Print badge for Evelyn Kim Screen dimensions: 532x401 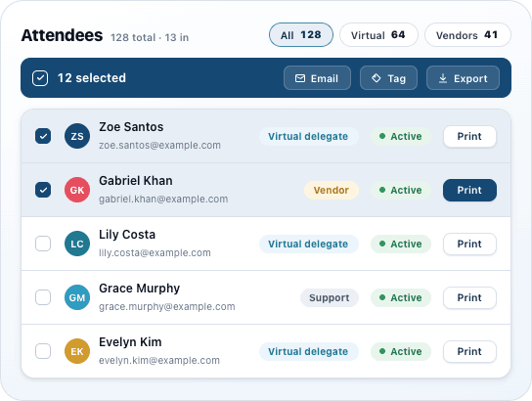pos(469,351)
